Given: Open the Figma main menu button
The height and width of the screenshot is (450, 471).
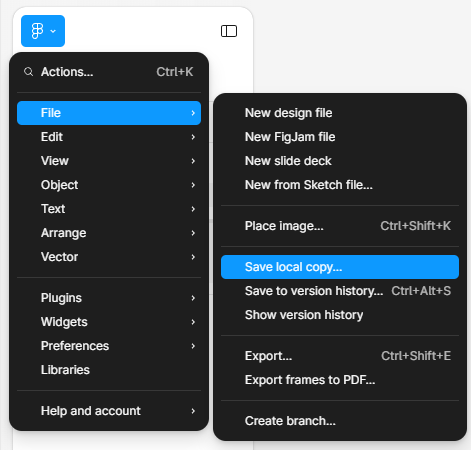Looking at the screenshot, I should pyautogui.click(x=43, y=31).
